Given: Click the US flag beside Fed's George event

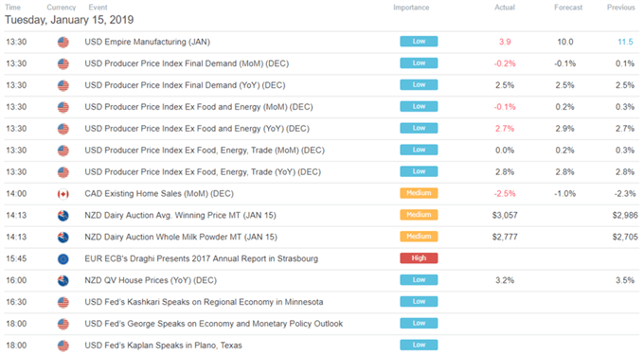Looking at the screenshot, I should 63,324.
